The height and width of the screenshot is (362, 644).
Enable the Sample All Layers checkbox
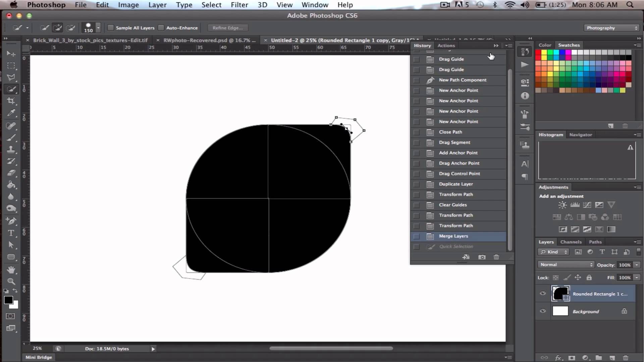110,27
